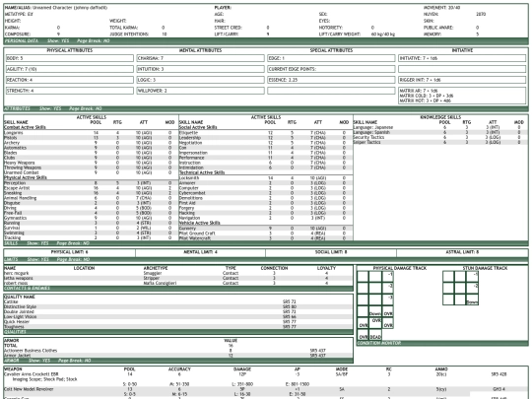This screenshot has width=532, height=399.
Task: Toggle Show YES in Personal Data footer
Action: [58, 40]
